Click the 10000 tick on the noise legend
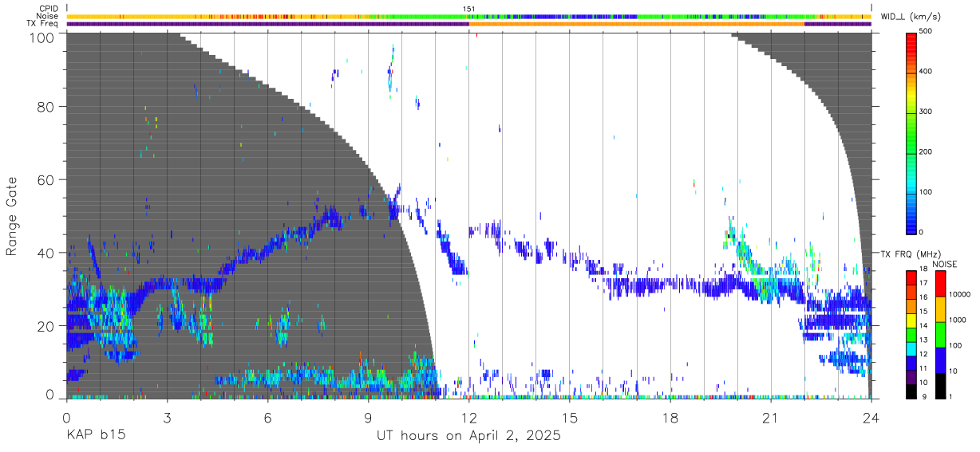Viewport: 980px width, 452px height. coord(961,294)
